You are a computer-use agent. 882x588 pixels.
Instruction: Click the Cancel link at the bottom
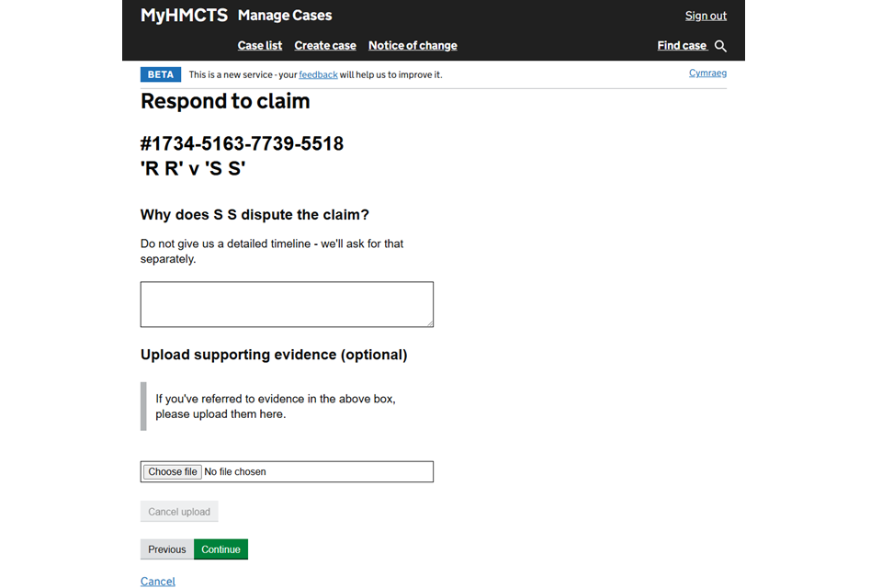click(x=157, y=581)
